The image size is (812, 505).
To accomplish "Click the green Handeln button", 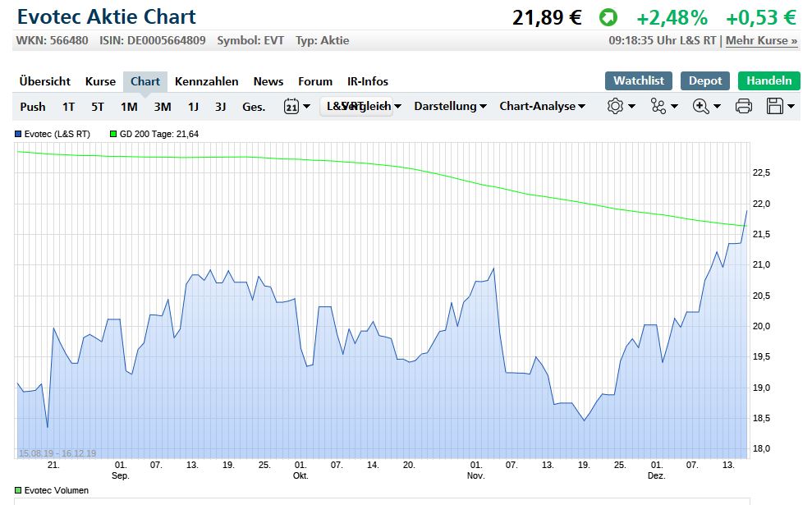I will pyautogui.click(x=768, y=80).
